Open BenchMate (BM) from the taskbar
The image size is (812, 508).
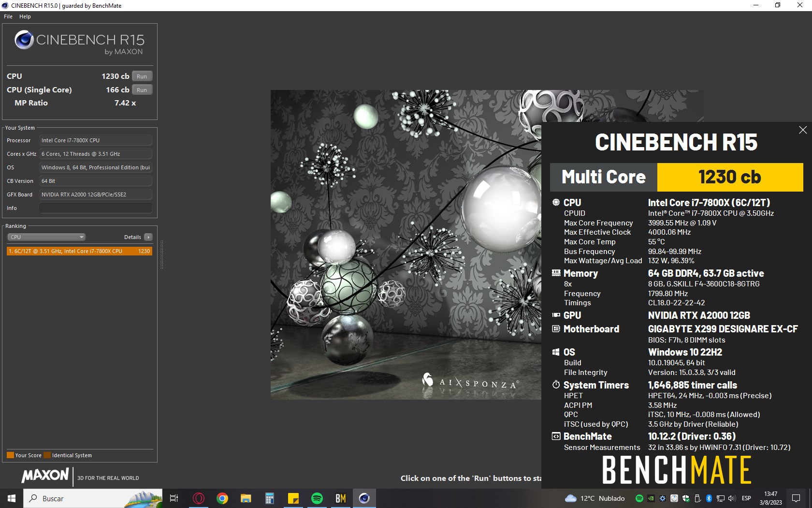(341, 498)
